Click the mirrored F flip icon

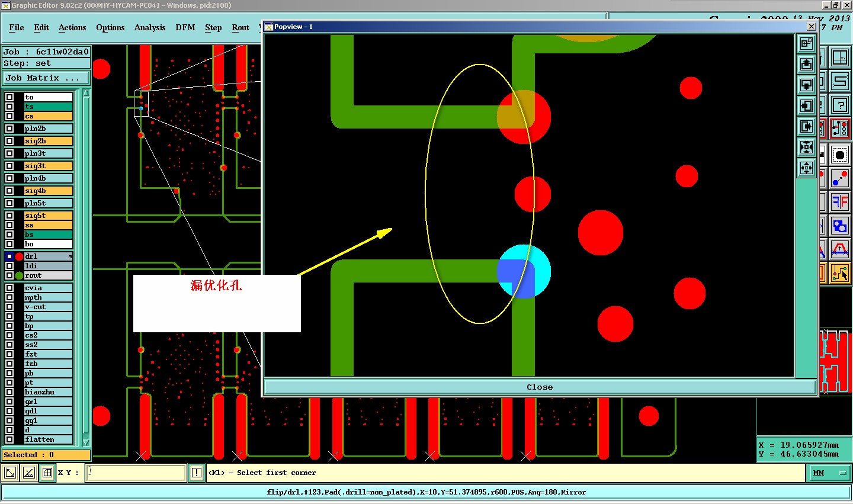(840, 202)
